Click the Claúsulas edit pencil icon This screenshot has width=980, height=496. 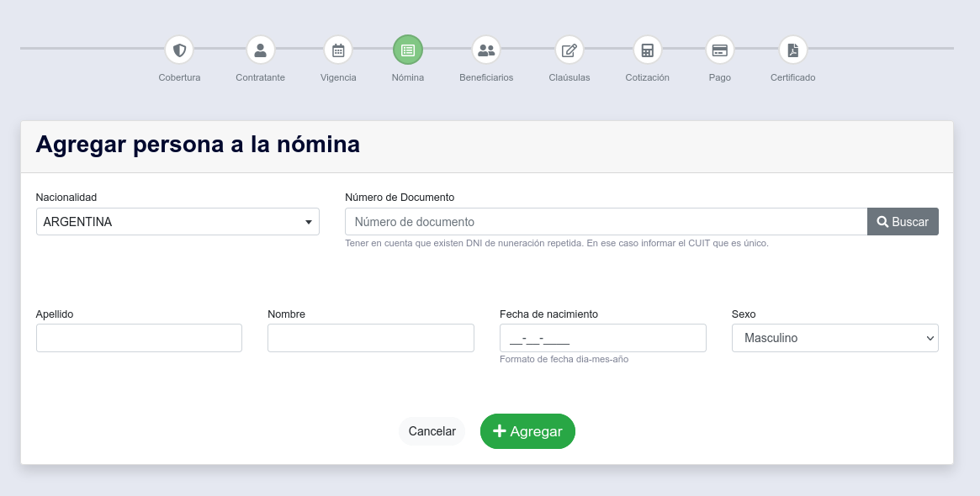(569, 50)
